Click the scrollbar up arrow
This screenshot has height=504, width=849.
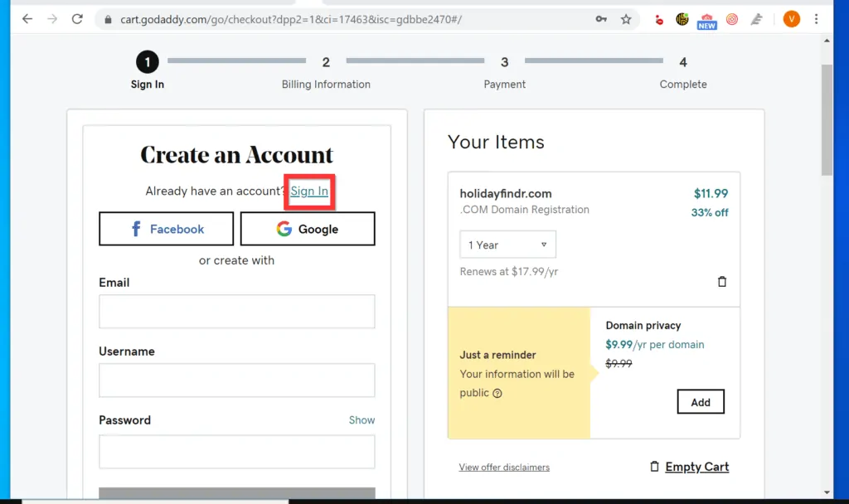[x=827, y=41]
